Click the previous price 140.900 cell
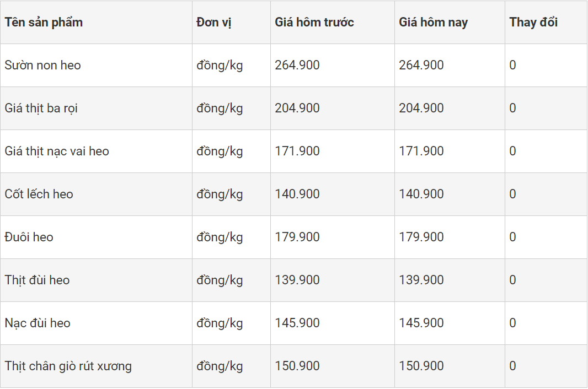Screen dimensions: 588x389 pyautogui.click(x=297, y=194)
